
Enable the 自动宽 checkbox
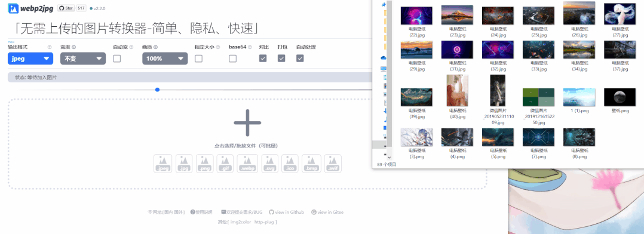117,59
